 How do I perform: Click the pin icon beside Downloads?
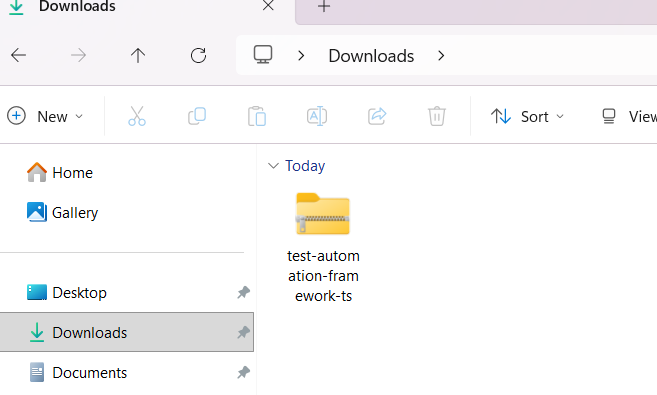(x=243, y=333)
